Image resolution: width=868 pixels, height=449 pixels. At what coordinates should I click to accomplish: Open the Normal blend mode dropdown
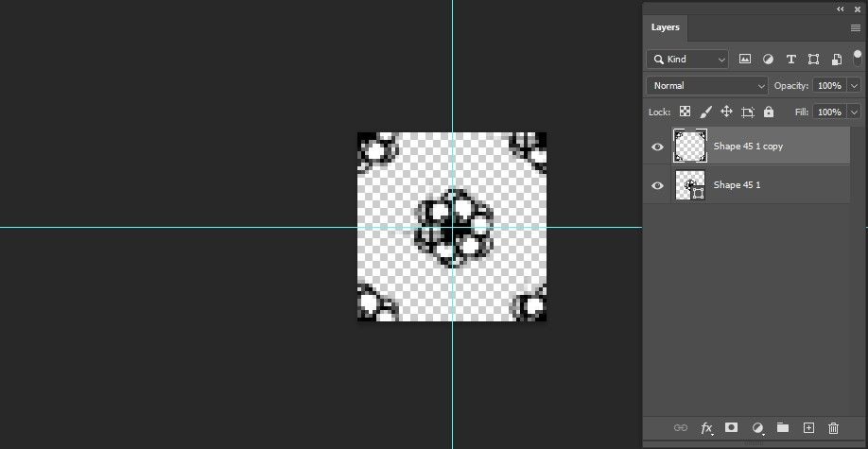pos(707,86)
